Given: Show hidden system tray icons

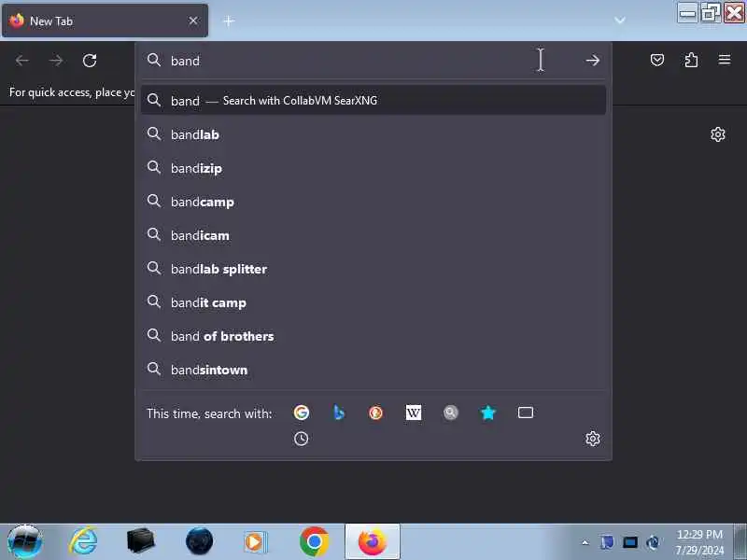Looking at the screenshot, I should click(x=585, y=542).
